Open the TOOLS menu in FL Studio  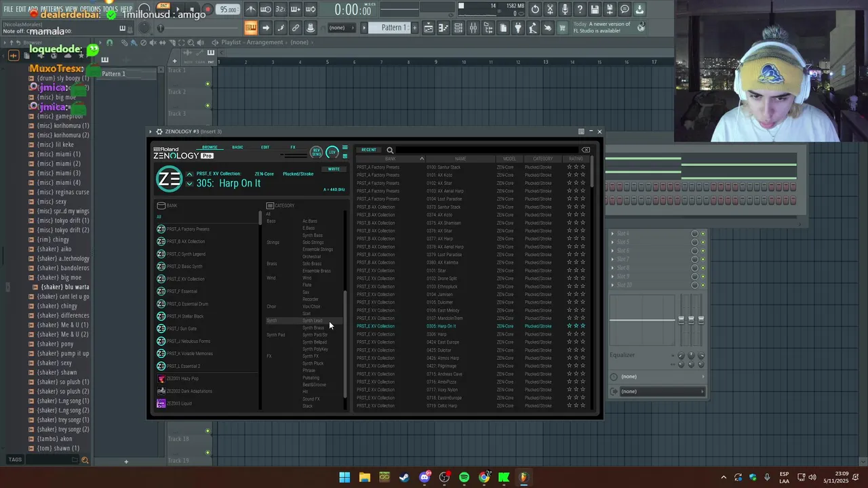[110, 9]
